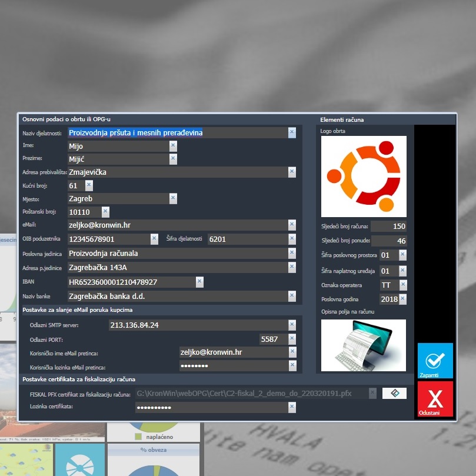This screenshot has width=476, height=476.
Task: Focus the Korisnička lozinka eMail pretinca field
Action: coord(234,366)
